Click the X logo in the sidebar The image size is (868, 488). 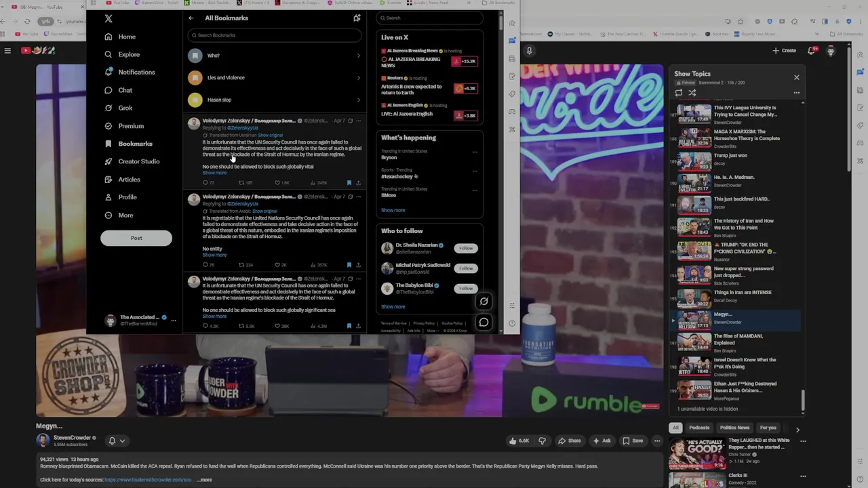(108, 18)
